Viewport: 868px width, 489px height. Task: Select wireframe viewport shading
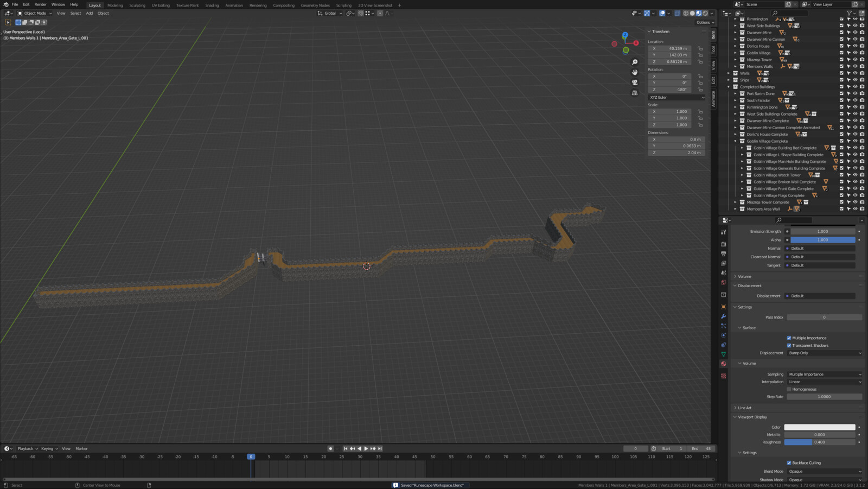tap(686, 13)
